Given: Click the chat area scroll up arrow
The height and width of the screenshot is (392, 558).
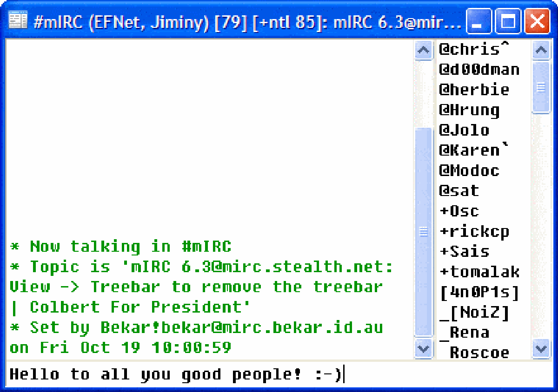Looking at the screenshot, I should [423, 50].
